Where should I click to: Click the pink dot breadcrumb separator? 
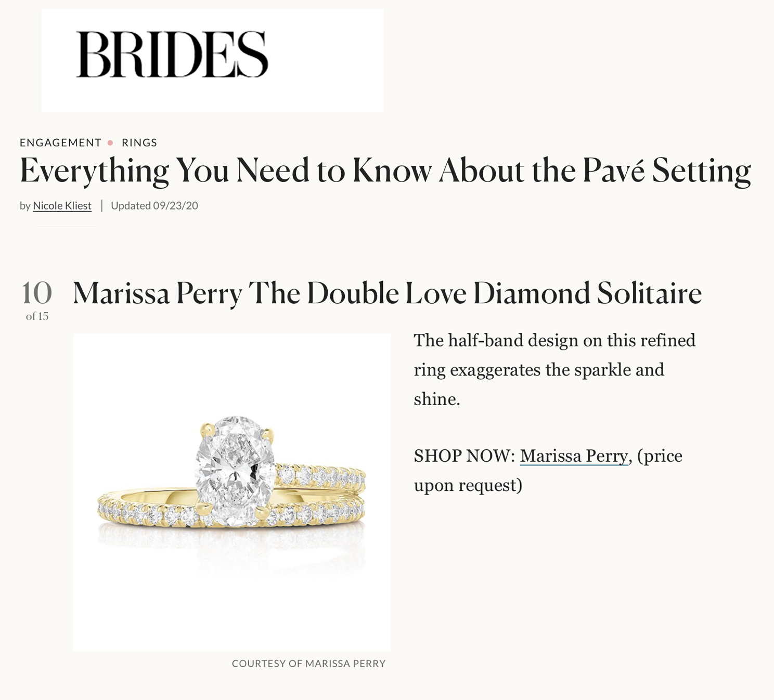pyautogui.click(x=110, y=142)
